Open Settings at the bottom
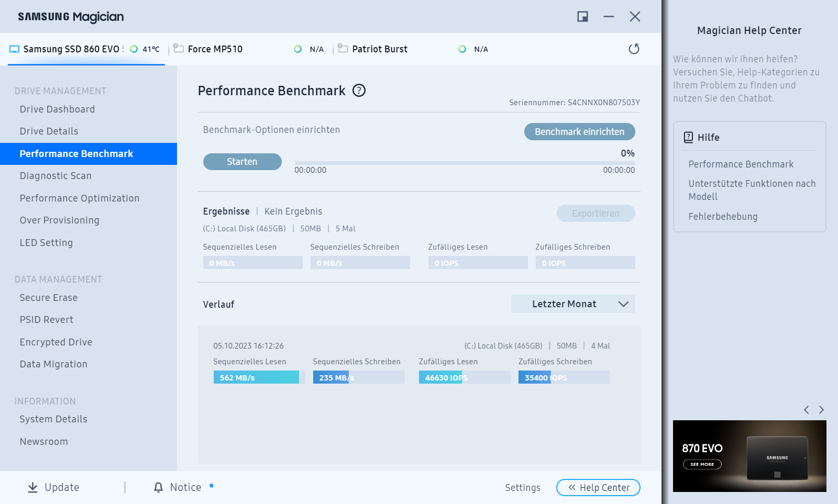The image size is (838, 504). pos(523,488)
